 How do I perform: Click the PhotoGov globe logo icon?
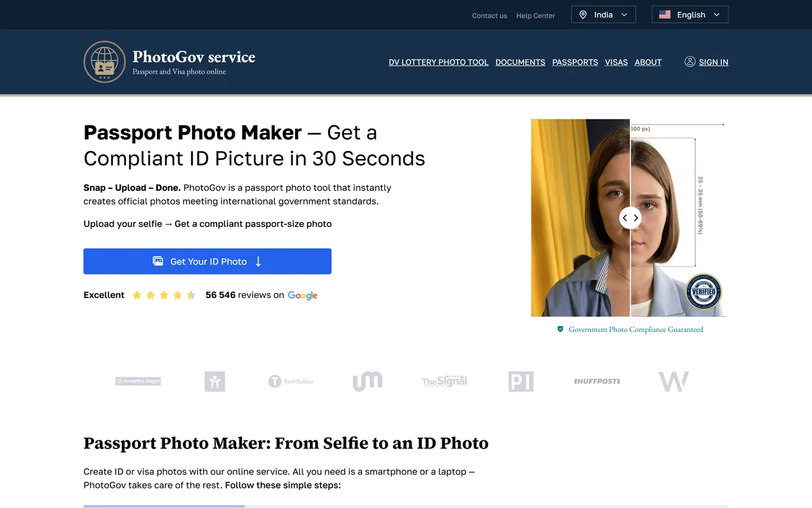coord(104,62)
